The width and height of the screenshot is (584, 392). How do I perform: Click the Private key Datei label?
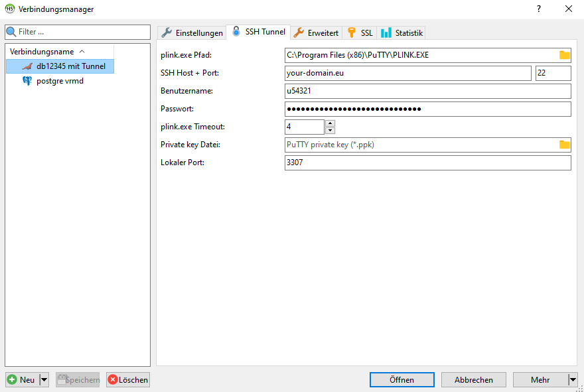190,145
